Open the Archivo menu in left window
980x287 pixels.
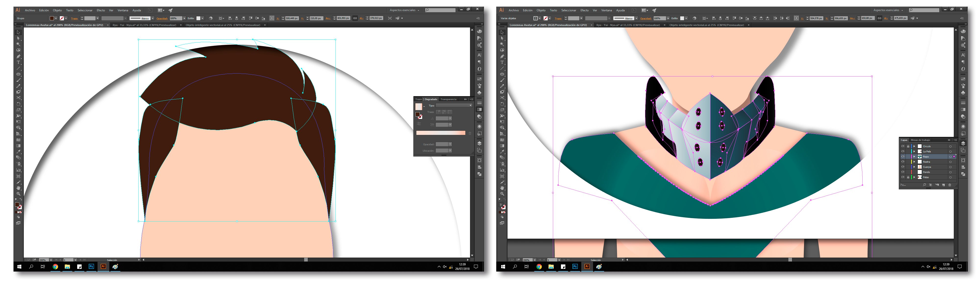coord(30,10)
